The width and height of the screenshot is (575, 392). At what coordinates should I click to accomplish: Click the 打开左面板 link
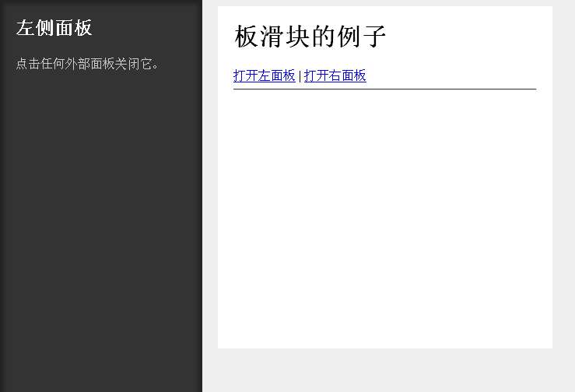tap(265, 75)
